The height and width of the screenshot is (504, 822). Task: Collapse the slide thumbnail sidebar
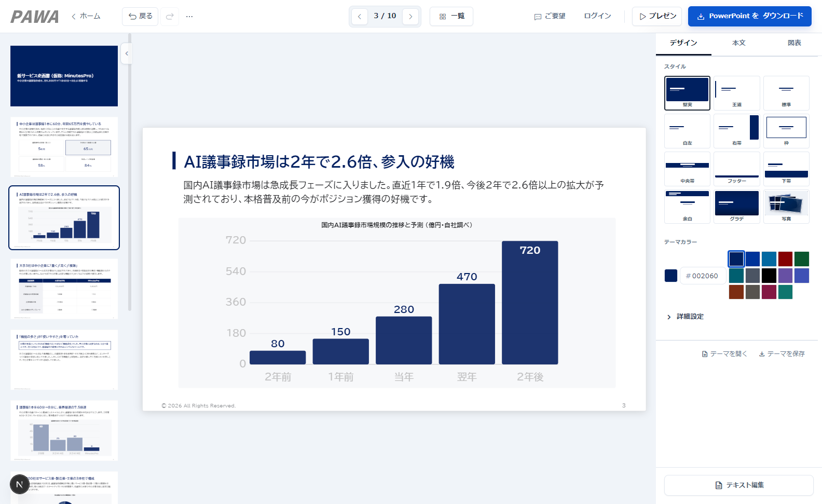click(x=126, y=53)
